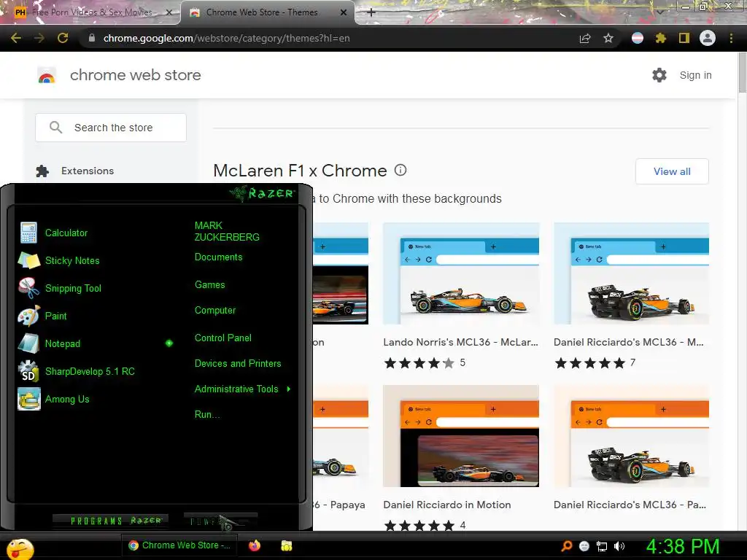Viewport: 747px width, 560px height.
Task: Open a new tab with plus button
Action: tap(371, 12)
